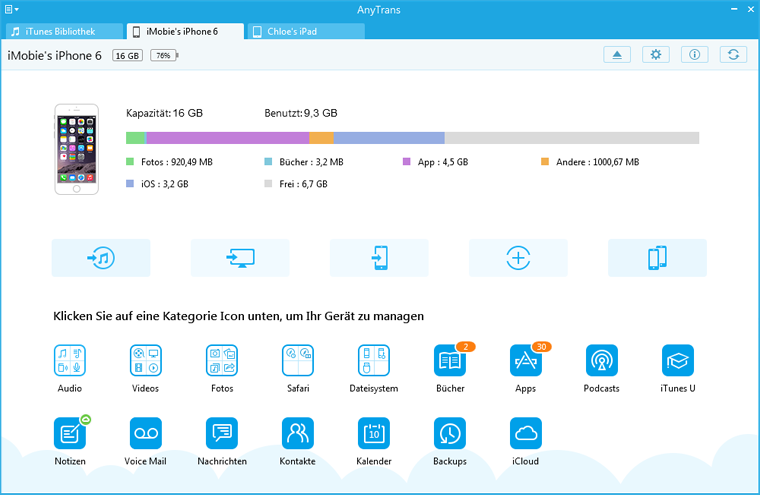The height and width of the screenshot is (495, 760).
Task: Open the Backups category
Action: [450, 433]
